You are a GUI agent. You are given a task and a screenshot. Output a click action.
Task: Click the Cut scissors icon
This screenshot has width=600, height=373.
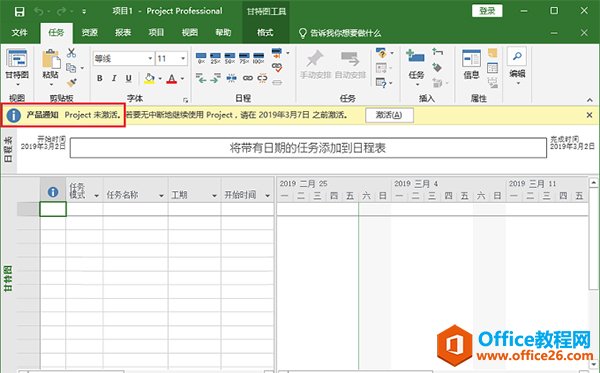tap(71, 53)
